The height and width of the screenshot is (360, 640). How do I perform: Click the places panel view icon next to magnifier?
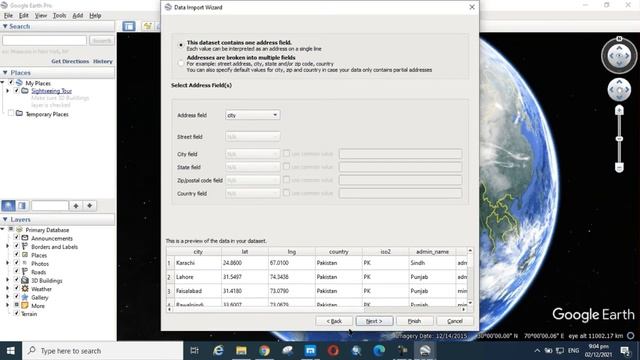click(x=22, y=206)
